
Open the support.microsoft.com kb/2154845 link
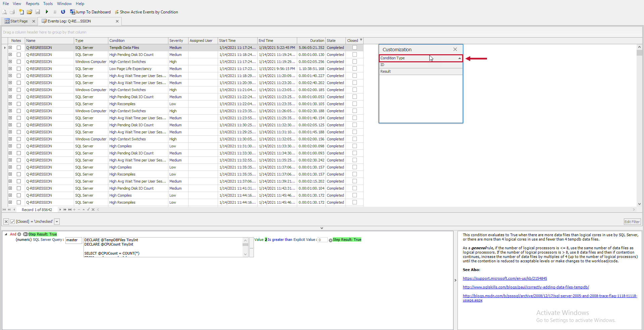pyautogui.click(x=504, y=278)
